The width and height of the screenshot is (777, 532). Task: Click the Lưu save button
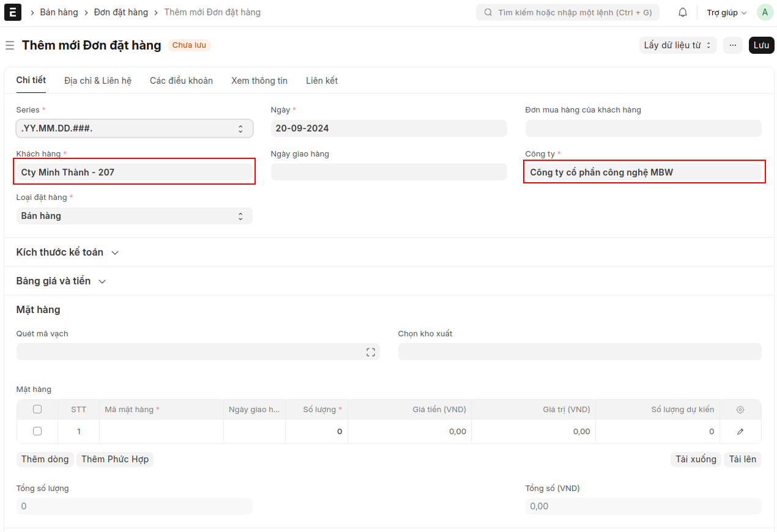coord(761,45)
